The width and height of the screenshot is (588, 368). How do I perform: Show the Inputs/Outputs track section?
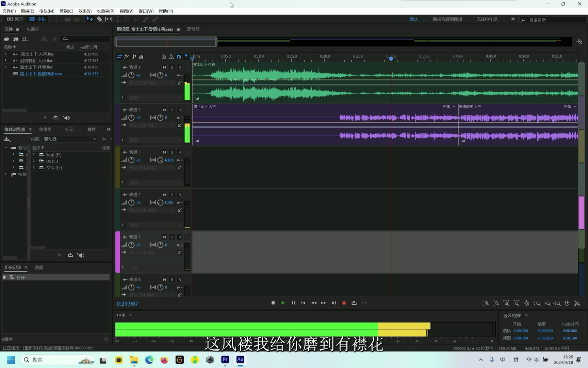coord(119,57)
